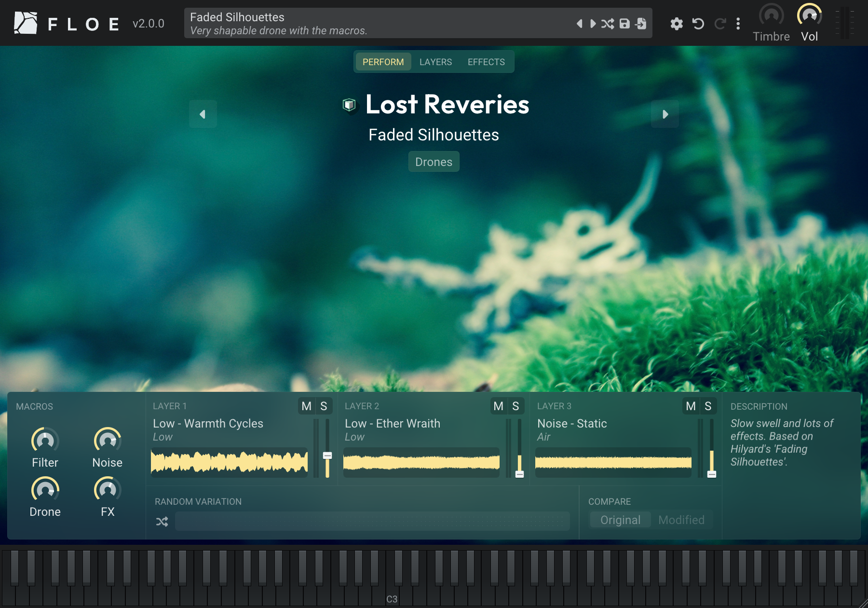Load next preset using top bar right arrow
The image size is (868, 608).
[593, 24]
